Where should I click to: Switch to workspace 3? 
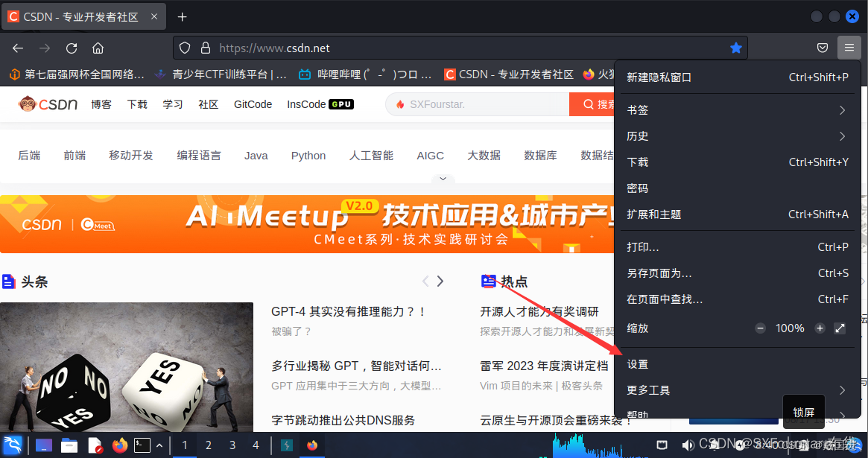point(232,445)
